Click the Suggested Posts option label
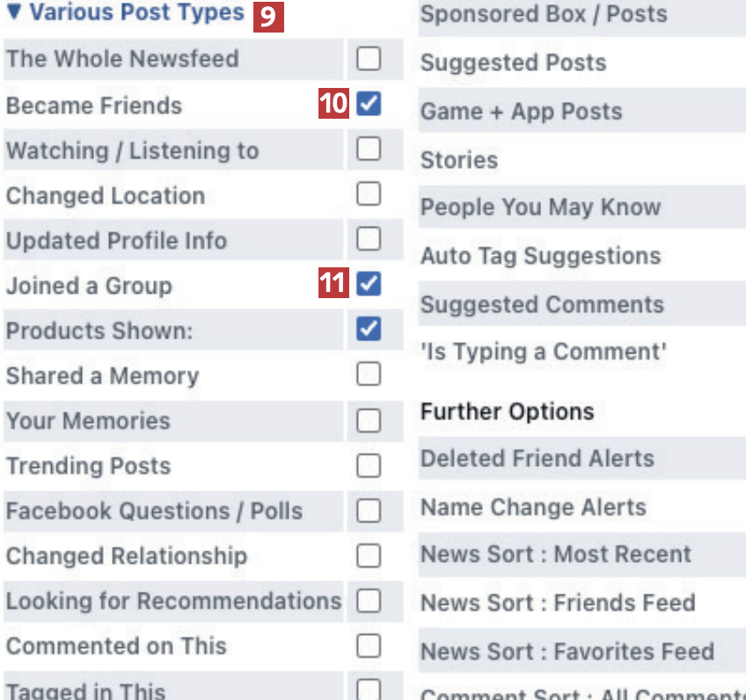746x700 pixels. pos(513,62)
